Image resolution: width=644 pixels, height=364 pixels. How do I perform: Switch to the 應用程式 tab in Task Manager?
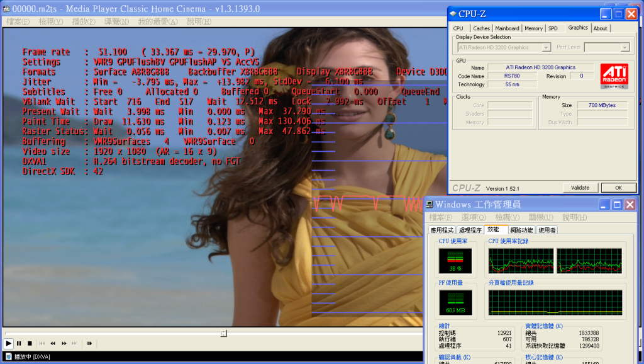(442, 230)
